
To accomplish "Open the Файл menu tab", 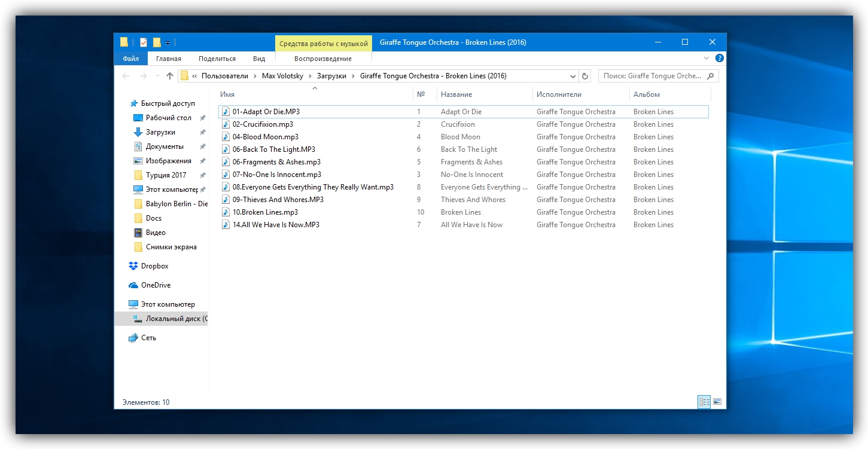I will pyautogui.click(x=130, y=59).
